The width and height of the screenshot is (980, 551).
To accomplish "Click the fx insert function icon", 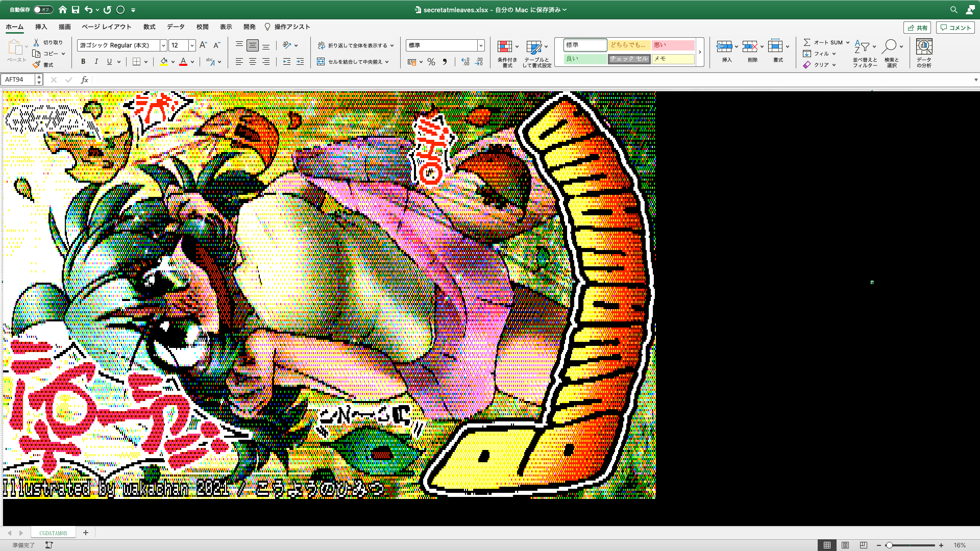I will [x=85, y=80].
